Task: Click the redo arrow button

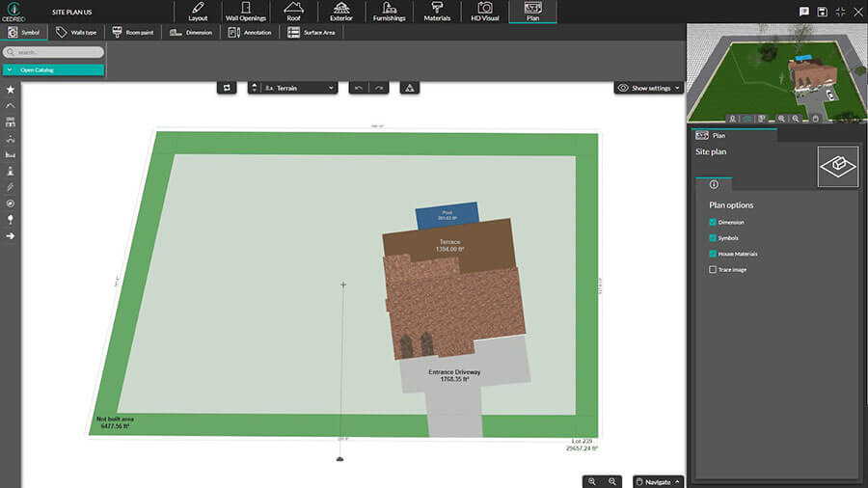Action: [380, 88]
